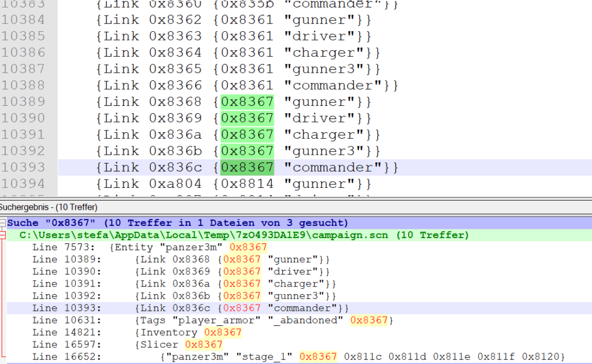The width and height of the screenshot is (592, 364).
Task: Click highlighted 0x8367 beside Link 0x836a in editor
Action: (x=247, y=135)
